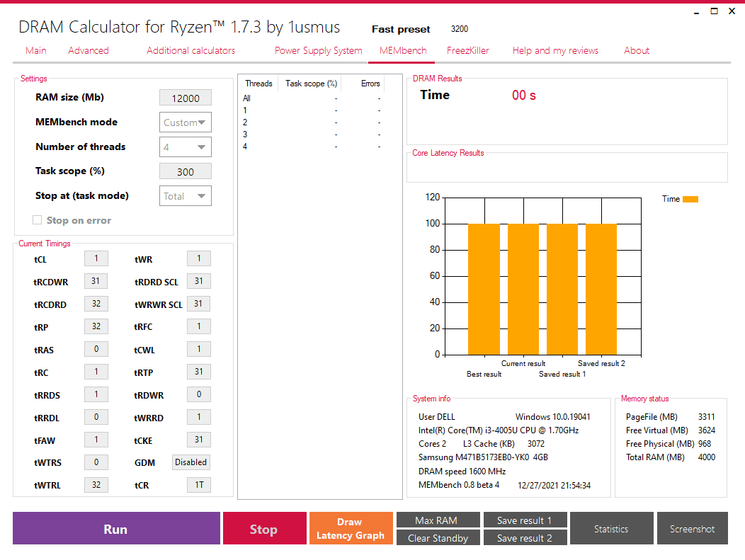The image size is (745, 560).
Task: Open the Statistics button
Action: click(x=611, y=528)
